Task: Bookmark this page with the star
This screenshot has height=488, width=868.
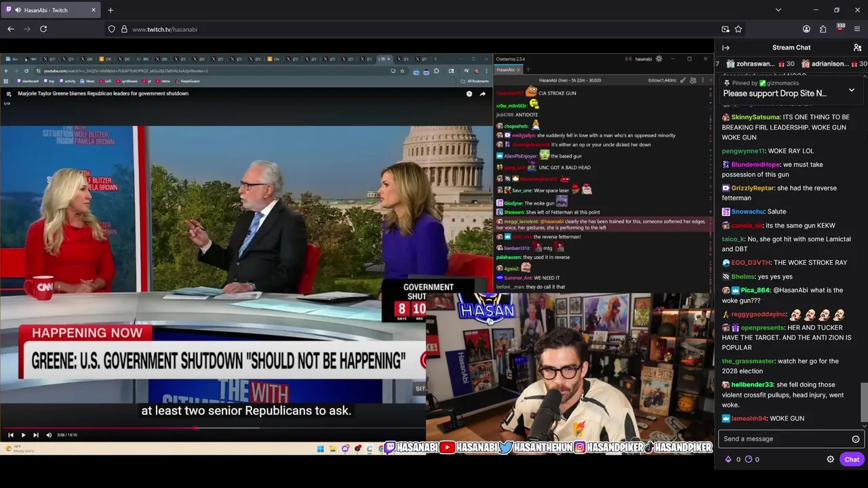Action: [738, 29]
